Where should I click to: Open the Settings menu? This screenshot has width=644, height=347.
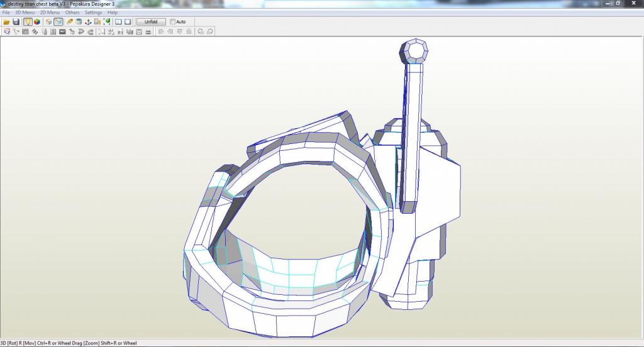[93, 13]
